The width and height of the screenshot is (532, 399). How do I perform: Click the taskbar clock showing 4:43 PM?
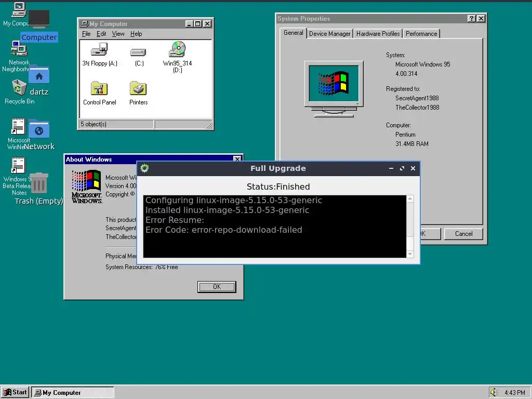[515, 393]
